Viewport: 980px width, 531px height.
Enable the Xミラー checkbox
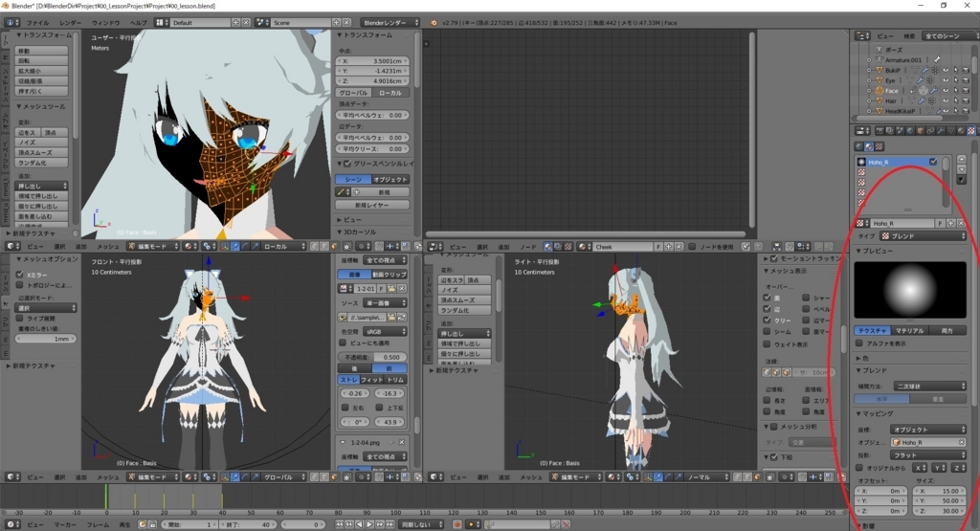click(x=20, y=275)
